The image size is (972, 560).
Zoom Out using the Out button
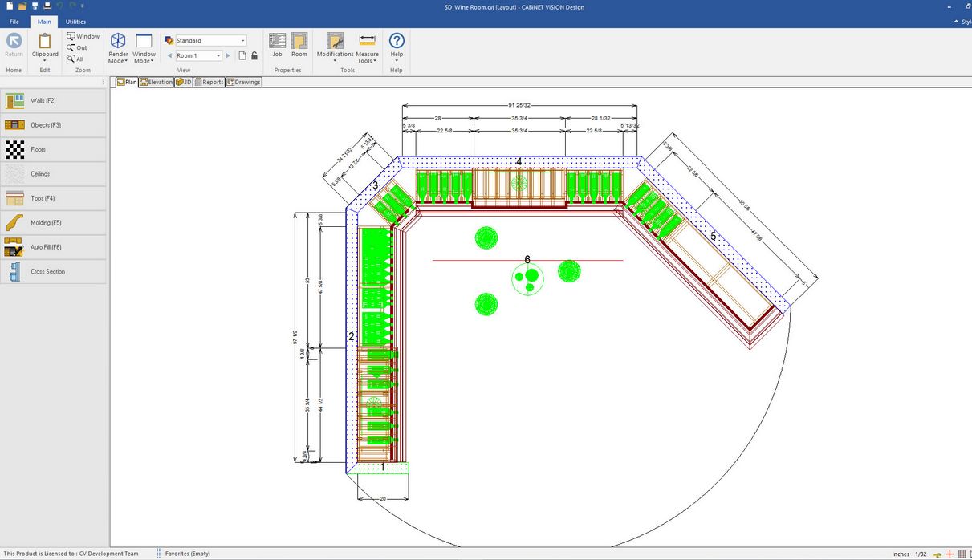pyautogui.click(x=77, y=47)
